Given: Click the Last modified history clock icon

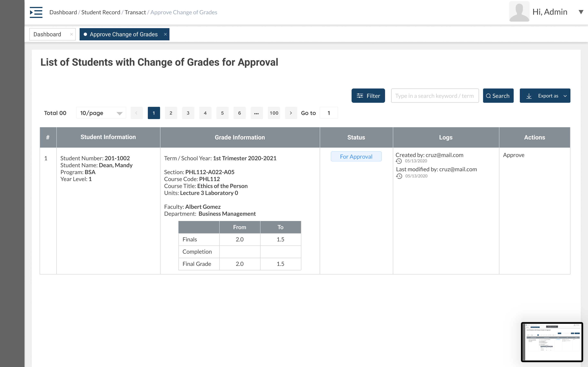Looking at the screenshot, I should [399, 176].
